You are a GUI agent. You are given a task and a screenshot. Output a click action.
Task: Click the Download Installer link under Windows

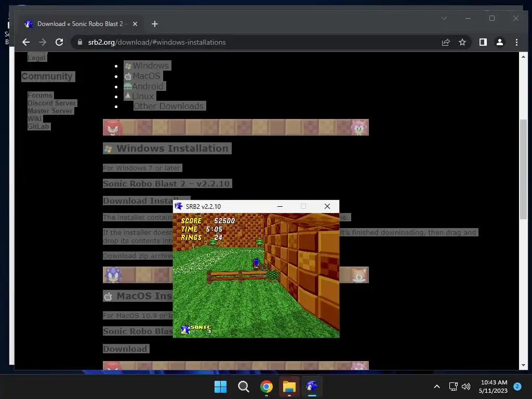point(138,201)
